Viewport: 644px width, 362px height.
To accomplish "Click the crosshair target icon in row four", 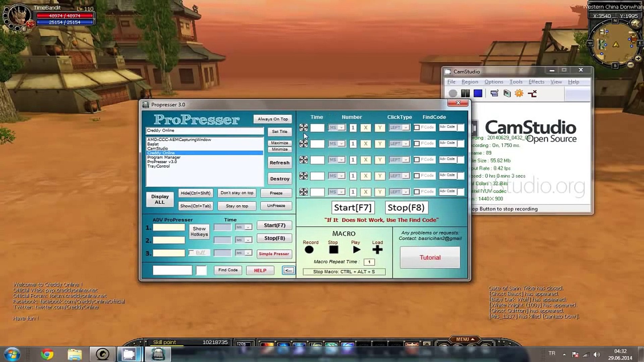I will click(303, 176).
